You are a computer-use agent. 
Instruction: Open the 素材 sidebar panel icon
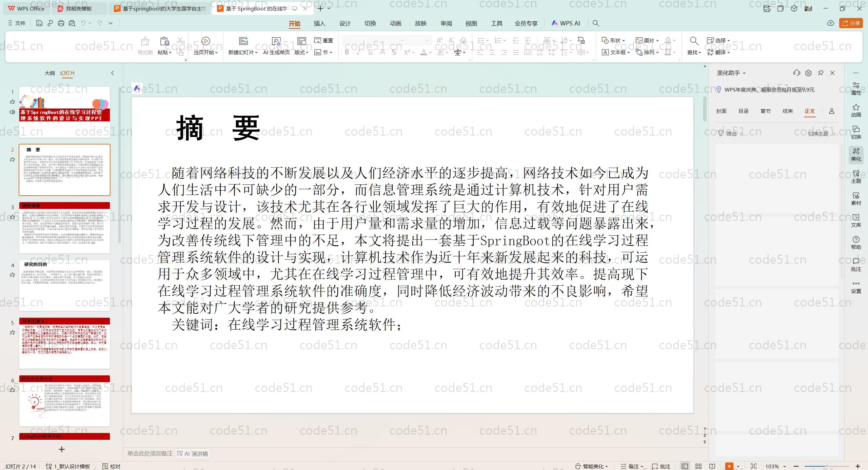(x=856, y=198)
